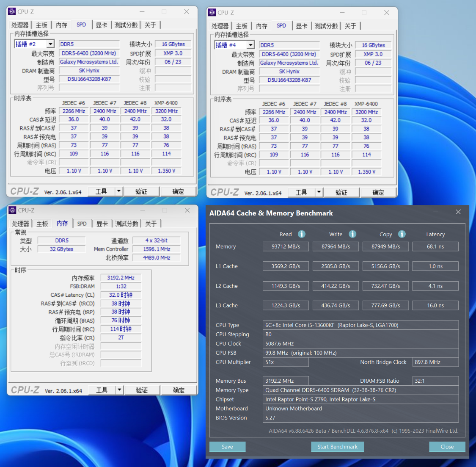Click 工具 button in slot #2 window
476x467 pixels.
coord(102,191)
